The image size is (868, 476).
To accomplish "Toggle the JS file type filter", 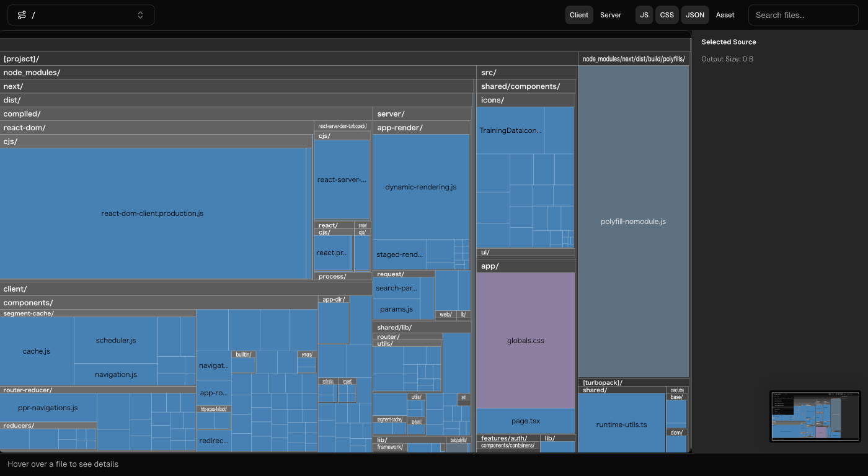I will [644, 15].
